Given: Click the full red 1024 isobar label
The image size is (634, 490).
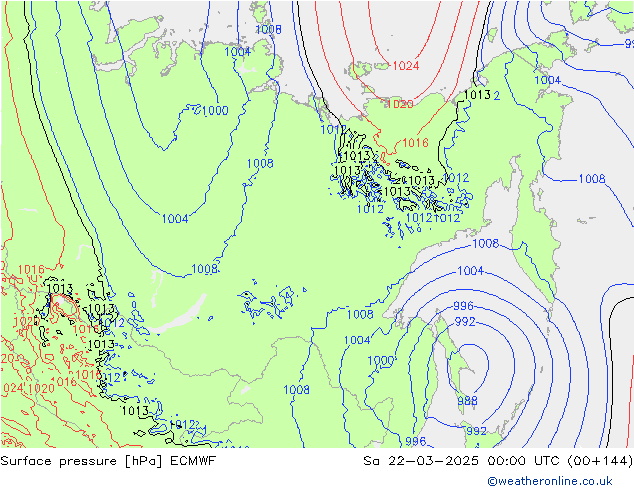Looking at the screenshot, I should (406, 65).
